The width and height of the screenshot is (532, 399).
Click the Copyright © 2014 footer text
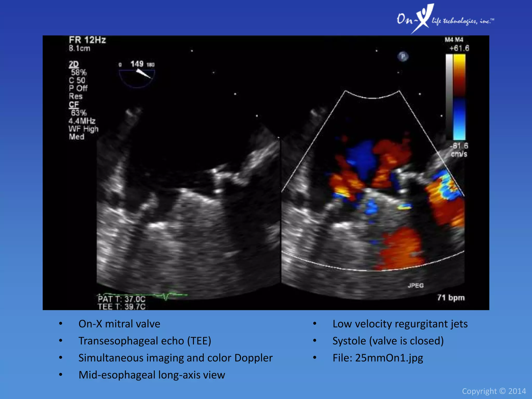(494, 391)
